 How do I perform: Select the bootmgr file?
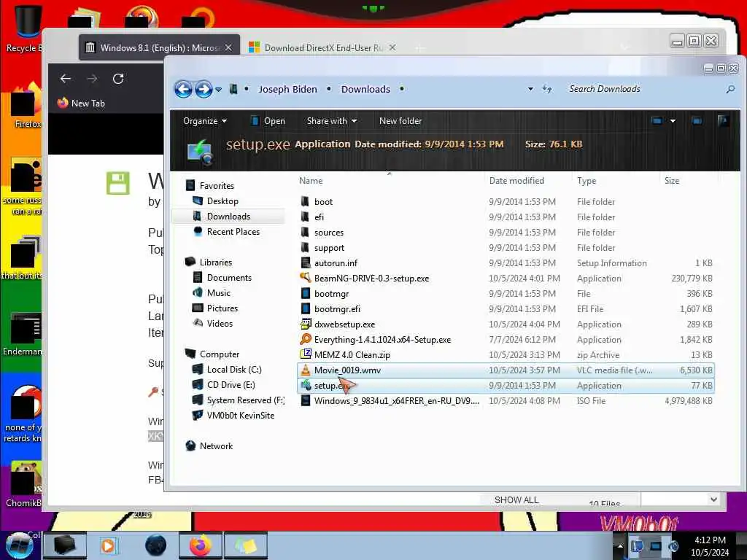(331, 294)
